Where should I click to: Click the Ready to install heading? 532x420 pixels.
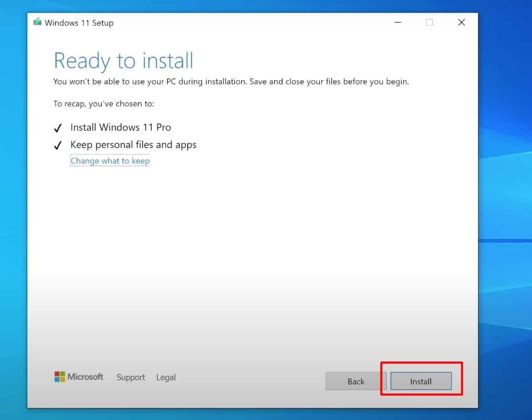click(x=123, y=60)
